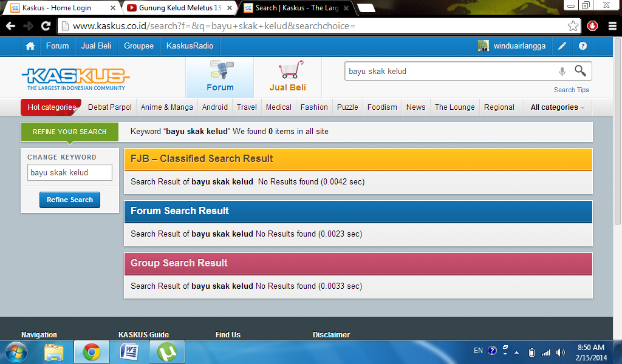Click winduairlangga username link
622x364 pixels.
519,46
